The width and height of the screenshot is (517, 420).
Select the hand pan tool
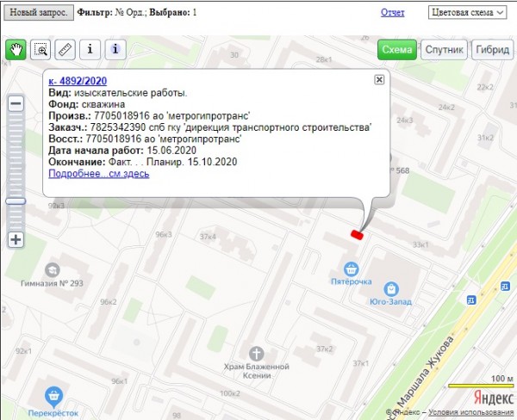coord(16,49)
